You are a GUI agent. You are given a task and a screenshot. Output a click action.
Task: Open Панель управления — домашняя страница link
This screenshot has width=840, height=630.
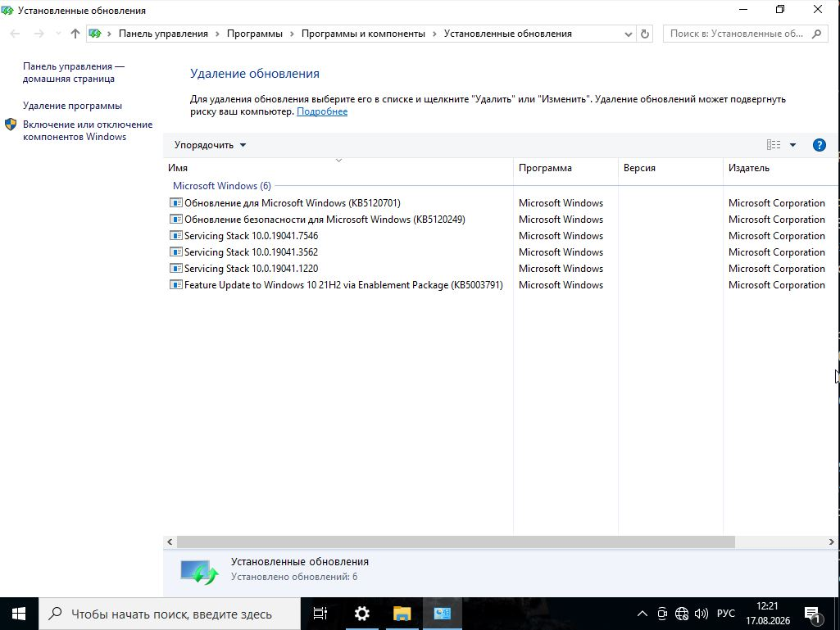(x=74, y=72)
